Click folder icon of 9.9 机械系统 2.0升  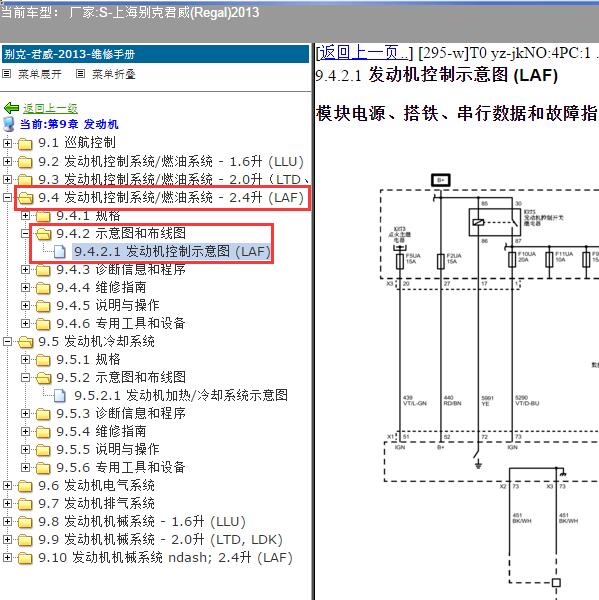coord(25,540)
